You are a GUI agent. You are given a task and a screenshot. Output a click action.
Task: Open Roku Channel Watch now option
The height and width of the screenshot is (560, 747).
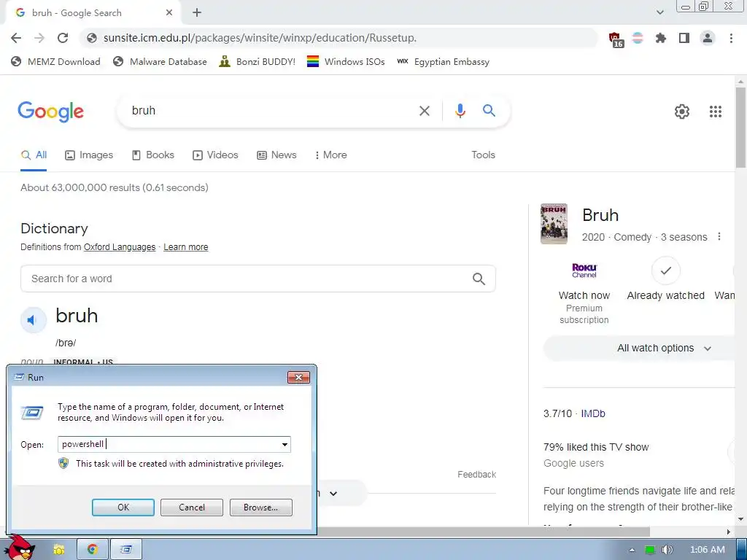click(x=584, y=292)
